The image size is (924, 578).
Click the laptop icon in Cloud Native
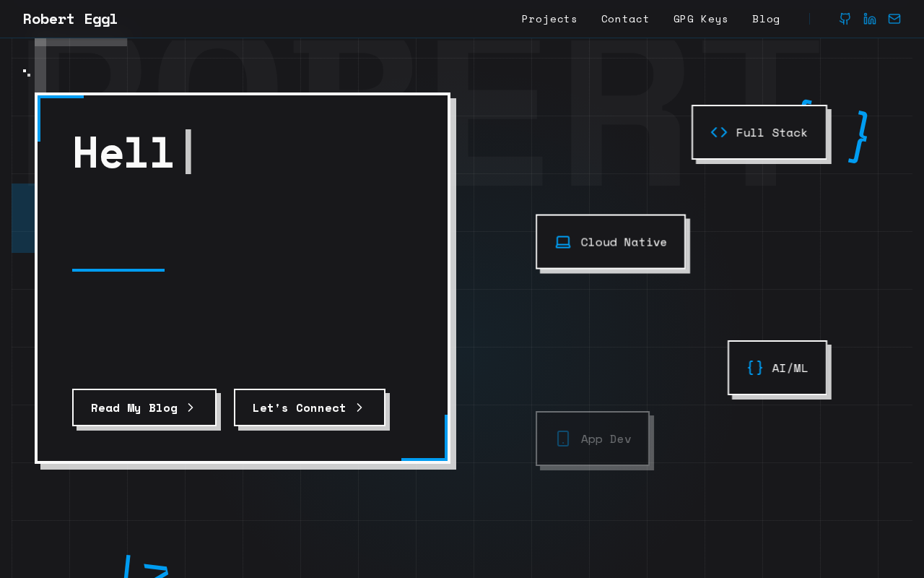563,242
